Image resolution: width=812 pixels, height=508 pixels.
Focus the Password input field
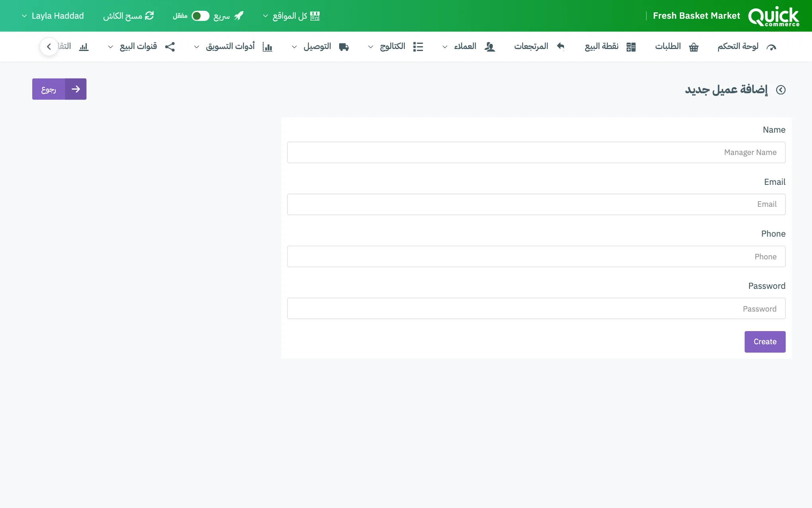[536, 308]
